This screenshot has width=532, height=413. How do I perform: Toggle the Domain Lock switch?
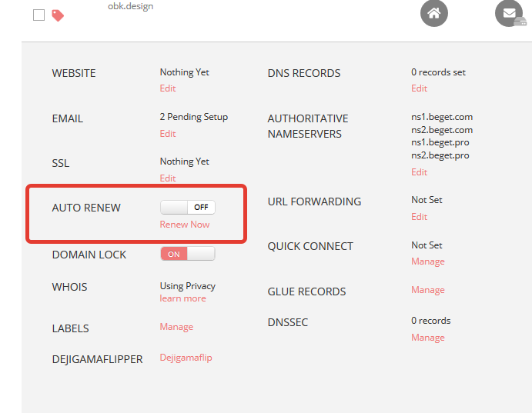tap(187, 254)
